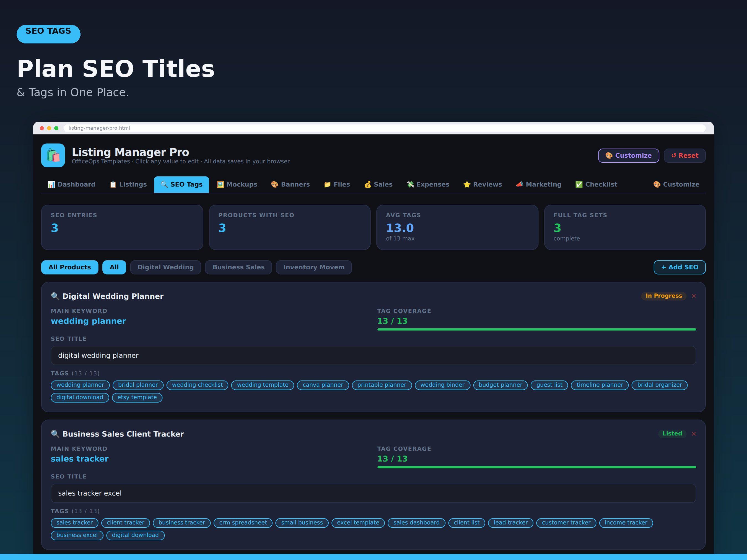Click the 'crm spreadsheet' tag
This screenshot has height=560, width=747.
(x=243, y=523)
